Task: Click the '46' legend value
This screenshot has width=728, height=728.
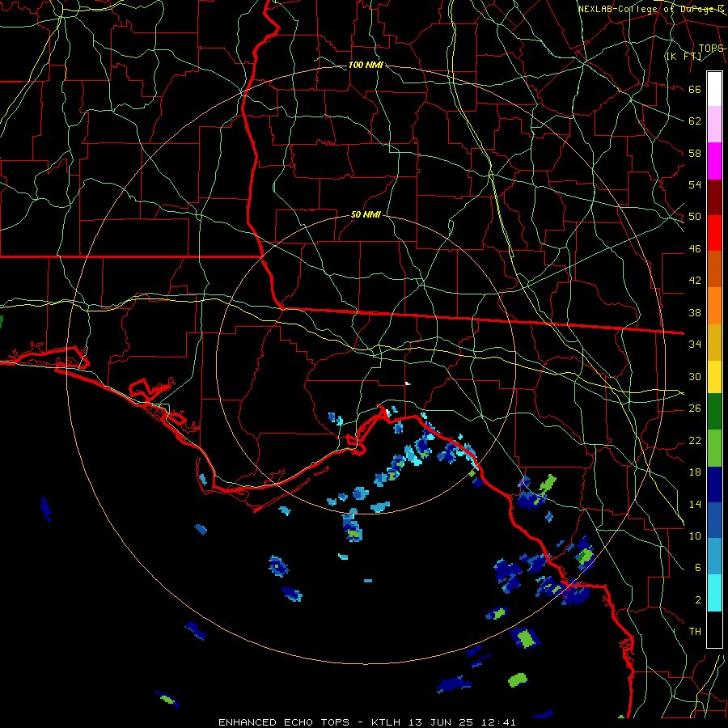Action: click(x=695, y=249)
